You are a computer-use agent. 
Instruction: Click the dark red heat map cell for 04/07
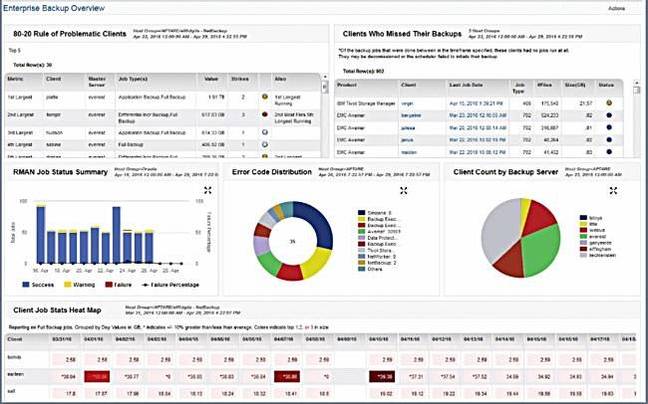click(287, 376)
